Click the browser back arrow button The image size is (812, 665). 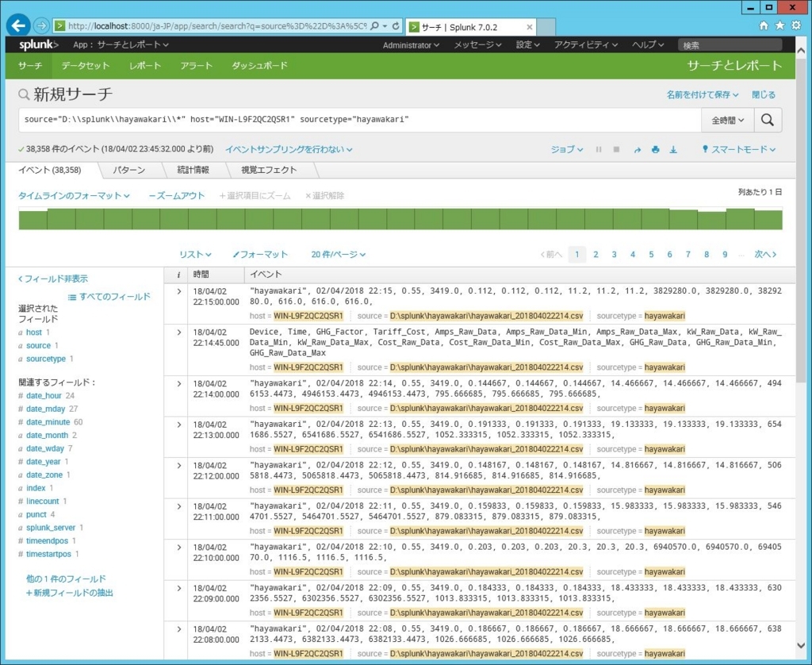tap(19, 25)
